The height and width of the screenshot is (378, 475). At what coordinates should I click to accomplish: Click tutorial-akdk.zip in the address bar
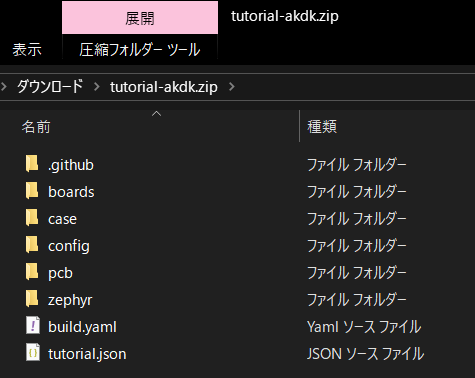164,87
